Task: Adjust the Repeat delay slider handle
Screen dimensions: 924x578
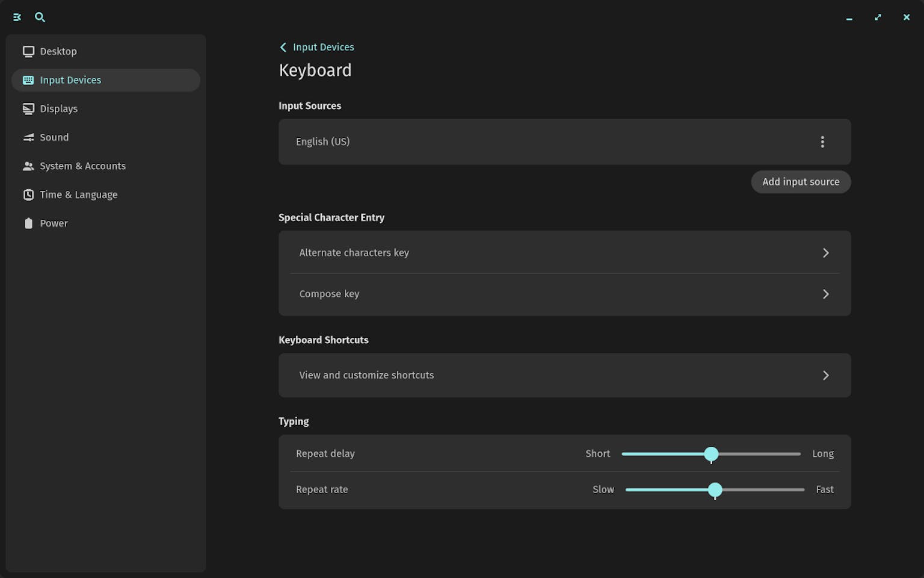Action: pyautogui.click(x=712, y=454)
